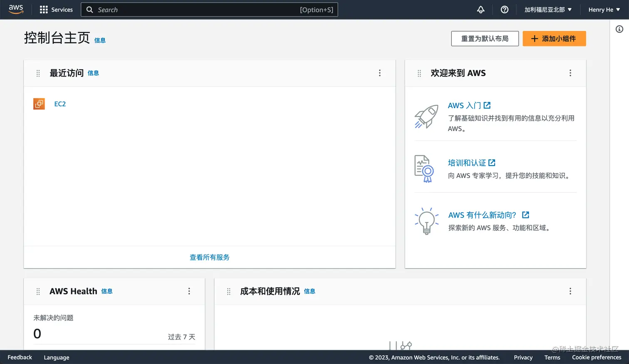Focus the Search input field
This screenshot has width=629, height=364.
209,10
